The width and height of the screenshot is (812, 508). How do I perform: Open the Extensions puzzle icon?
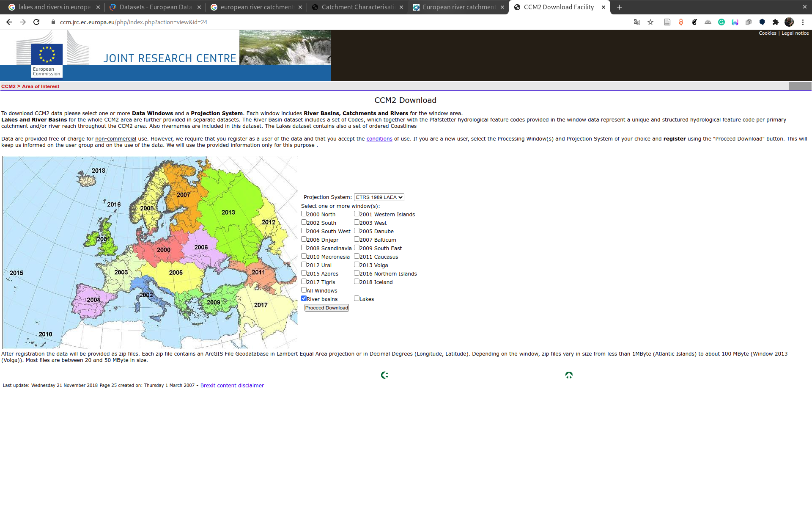point(775,22)
